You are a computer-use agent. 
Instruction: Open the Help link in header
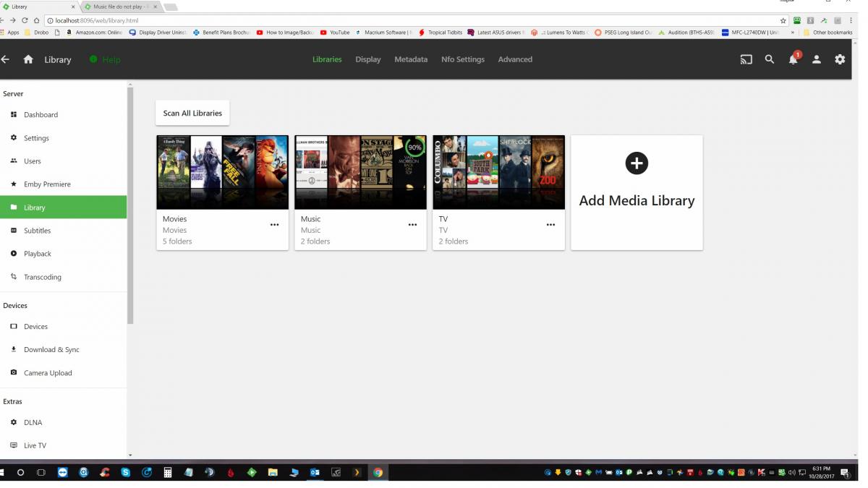pos(106,60)
